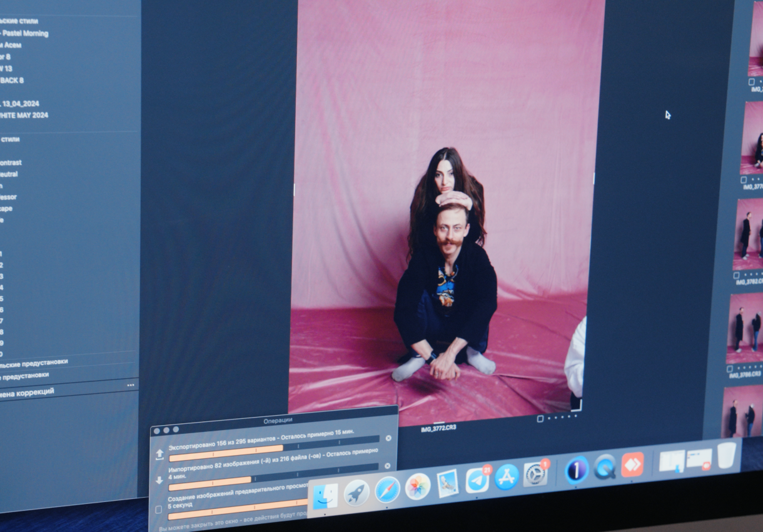Open the Trash in the dock
763x532 pixels.
coord(726,455)
